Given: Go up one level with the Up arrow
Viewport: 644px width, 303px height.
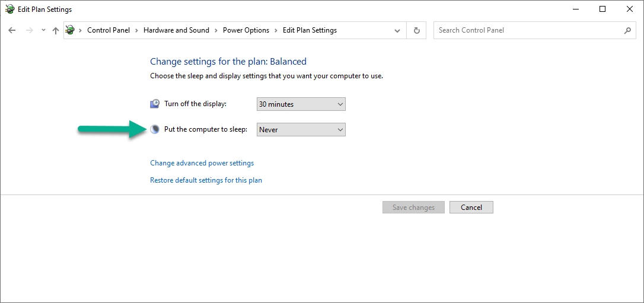Looking at the screenshot, I should (x=56, y=30).
